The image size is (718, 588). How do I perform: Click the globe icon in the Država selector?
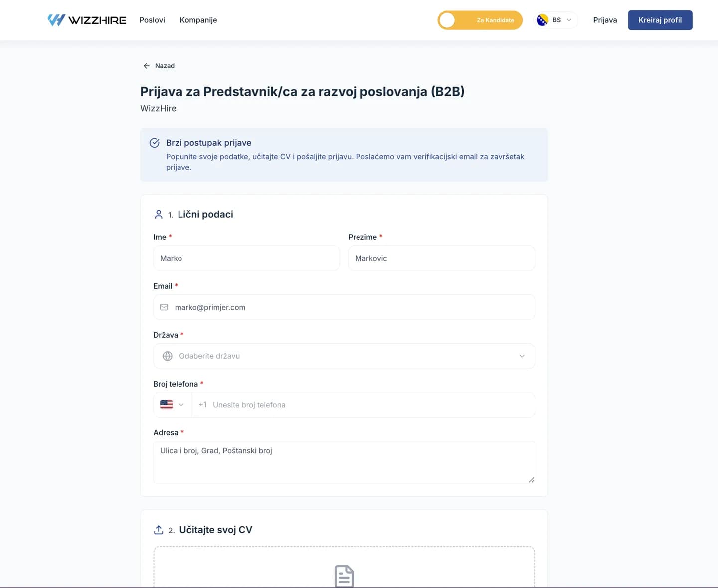[168, 356]
